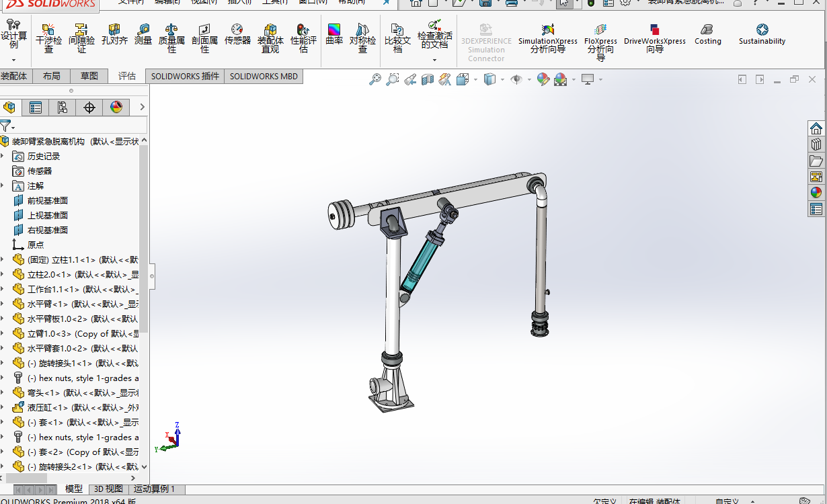This screenshot has height=504, width=827.
Task: Toggle the Section View icon
Action: (428, 79)
